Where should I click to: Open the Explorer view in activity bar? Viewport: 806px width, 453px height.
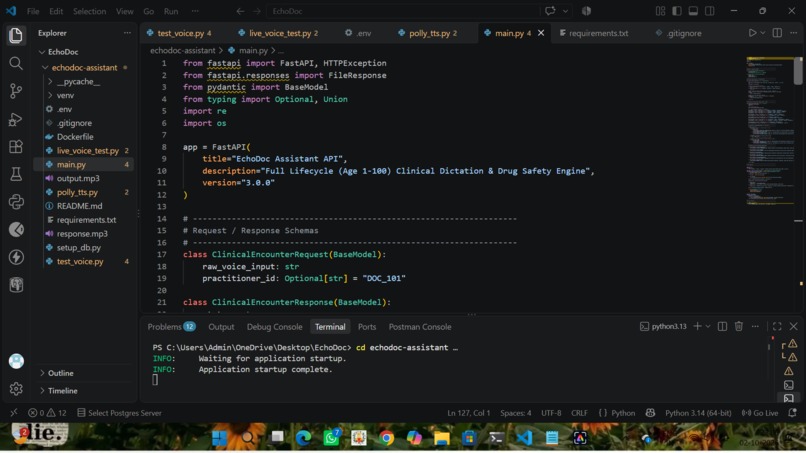tap(16, 35)
